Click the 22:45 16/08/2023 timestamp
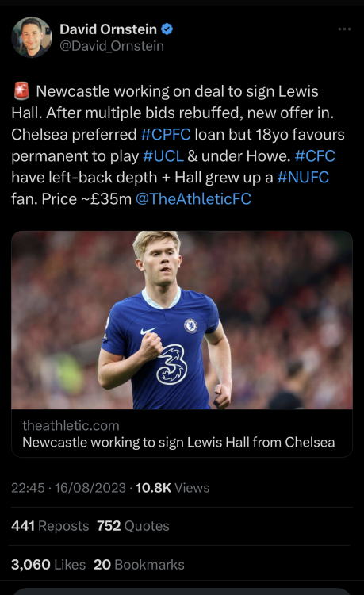364x595 pixels. tap(68, 488)
